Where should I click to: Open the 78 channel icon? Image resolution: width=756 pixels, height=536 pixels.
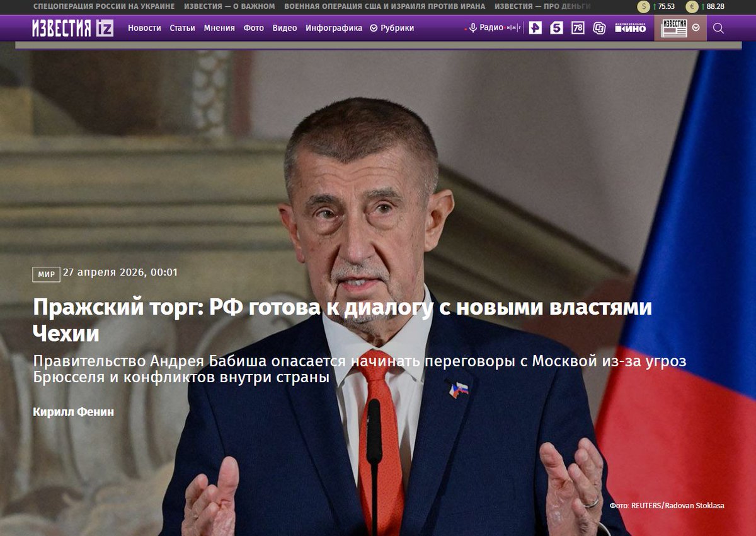click(x=578, y=28)
